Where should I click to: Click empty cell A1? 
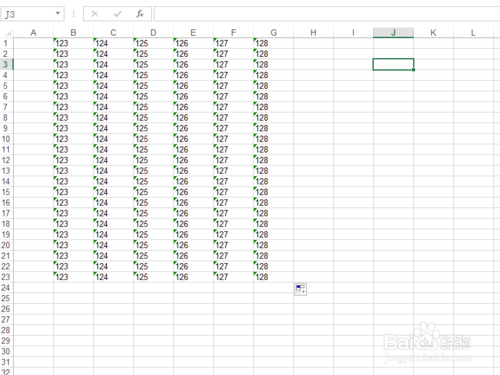click(x=33, y=43)
